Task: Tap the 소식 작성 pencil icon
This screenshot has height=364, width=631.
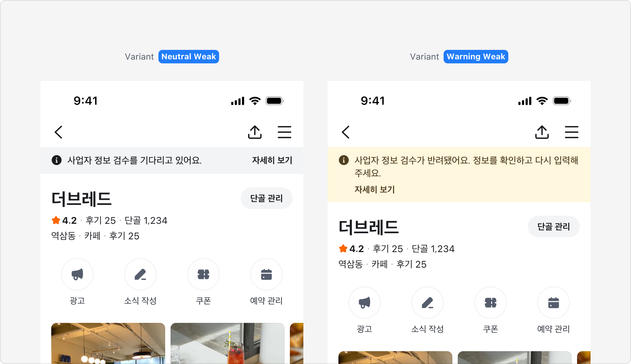Action: click(140, 274)
